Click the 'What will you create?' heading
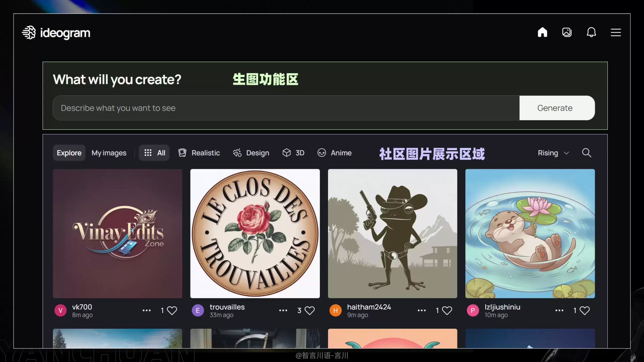The width and height of the screenshot is (644, 362). pos(117,80)
